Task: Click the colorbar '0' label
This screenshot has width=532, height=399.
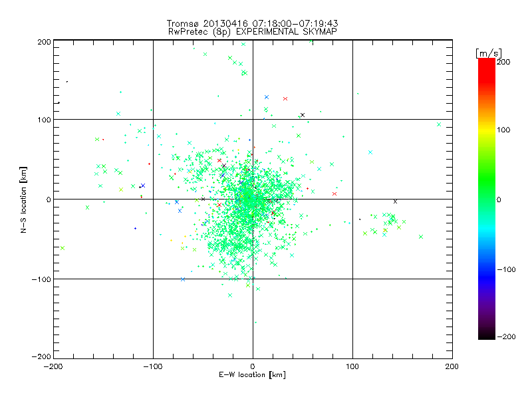Action: pos(499,200)
